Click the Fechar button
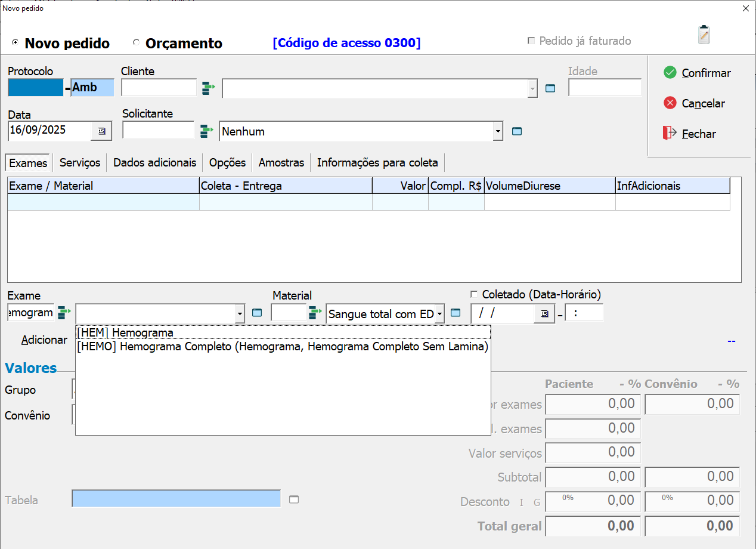756x549 pixels. click(x=689, y=134)
